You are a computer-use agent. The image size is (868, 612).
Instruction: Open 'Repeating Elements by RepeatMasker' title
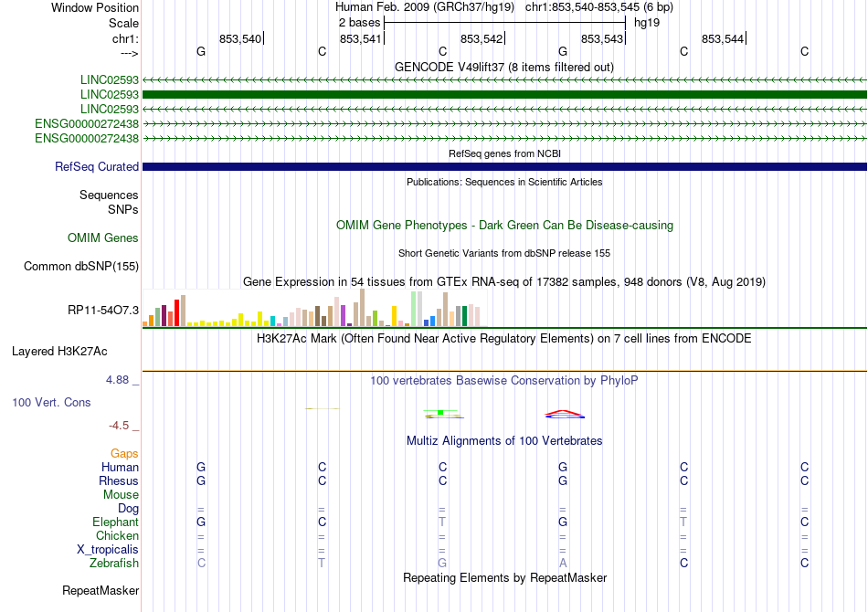[504, 577]
